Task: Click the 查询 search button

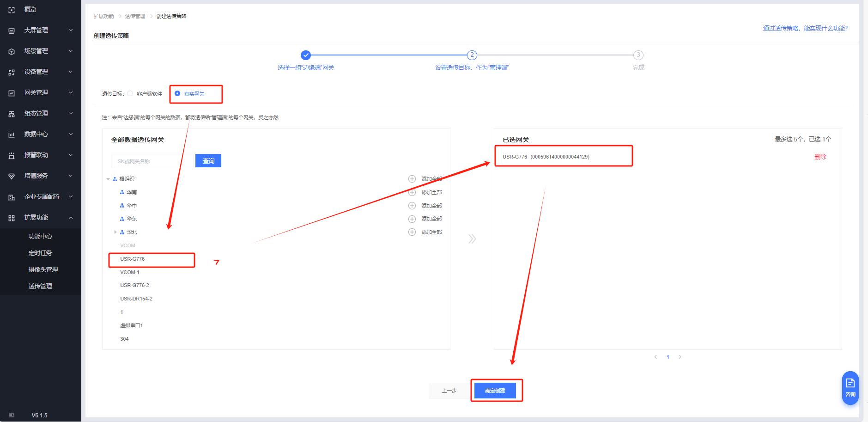Action: [208, 161]
